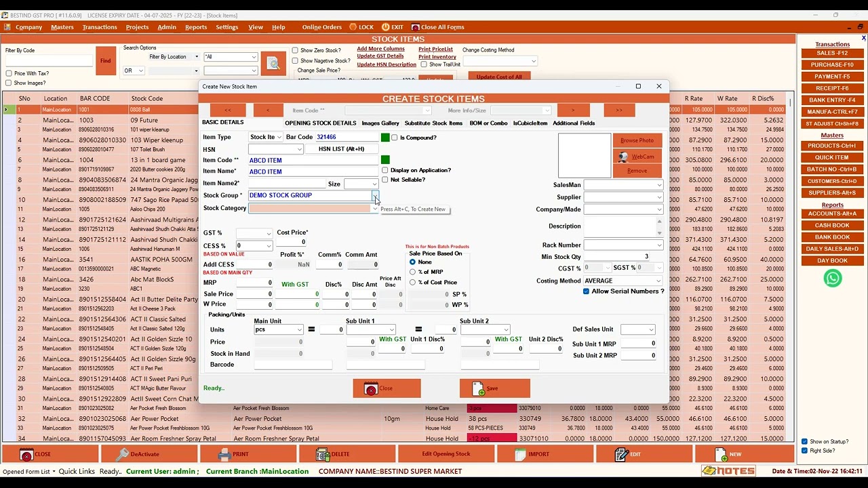Viewport: 868px width, 488px height.
Task: Switch to BOM or Combo tab
Action: (488, 123)
